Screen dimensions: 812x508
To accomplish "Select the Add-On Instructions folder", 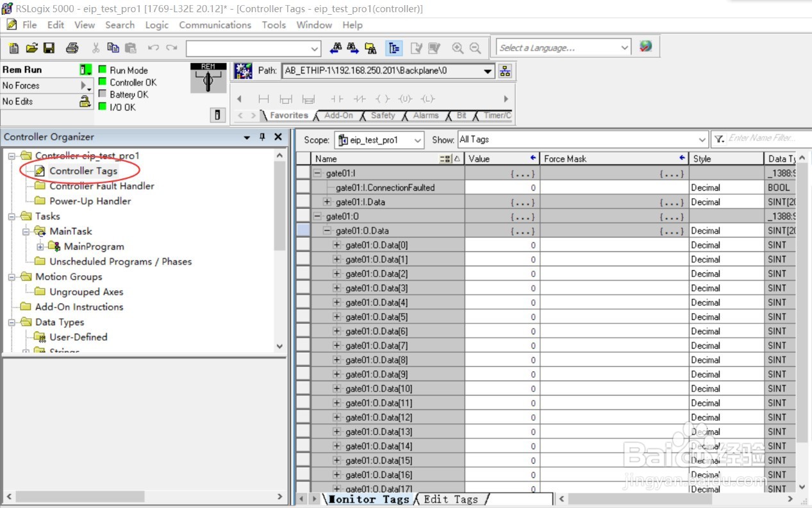I will click(x=79, y=307).
